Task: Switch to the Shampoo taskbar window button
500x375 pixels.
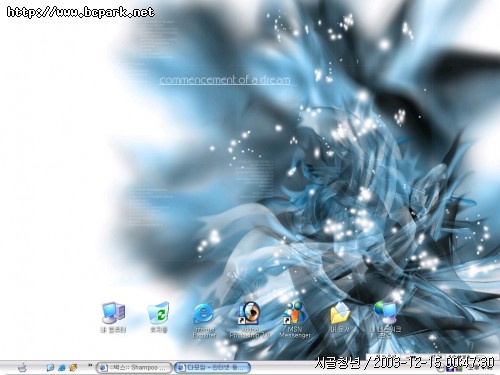Action: pyautogui.click(x=134, y=367)
